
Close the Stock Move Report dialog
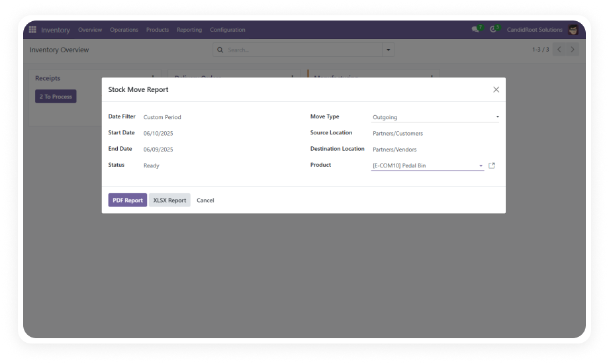click(x=496, y=89)
